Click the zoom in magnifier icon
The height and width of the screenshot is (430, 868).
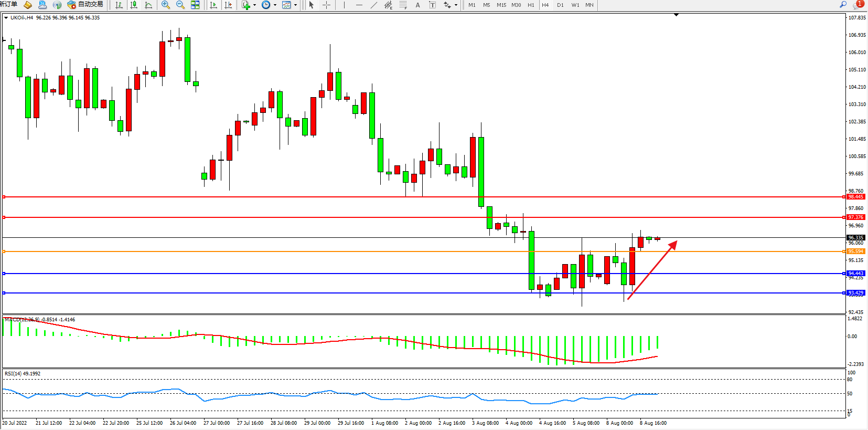[x=166, y=5]
